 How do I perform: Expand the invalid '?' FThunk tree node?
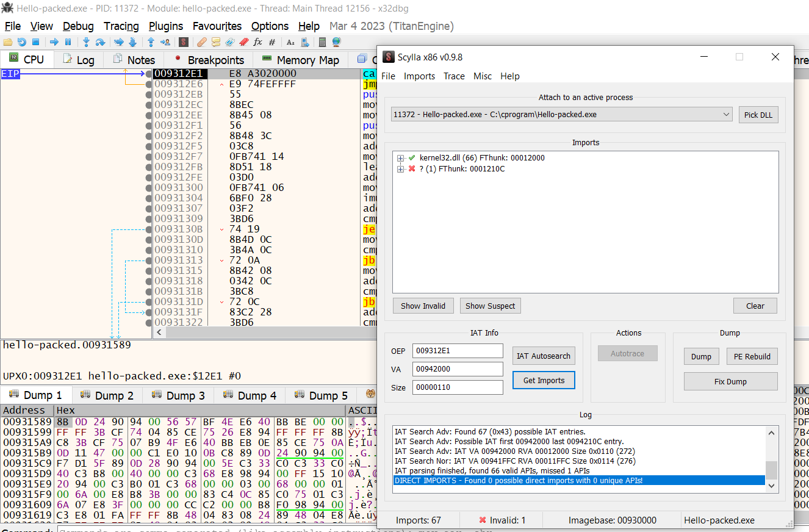tap(401, 169)
